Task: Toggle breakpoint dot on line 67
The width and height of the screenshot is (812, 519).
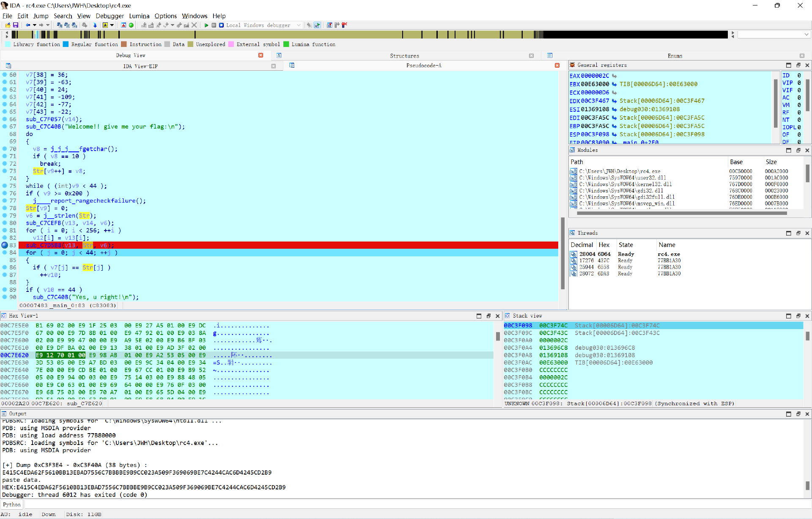Action: (x=5, y=126)
